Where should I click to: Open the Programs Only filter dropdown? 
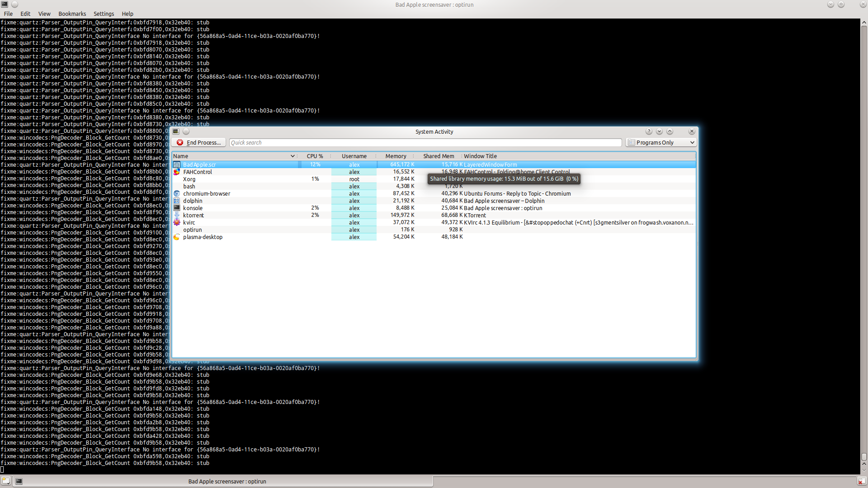pyautogui.click(x=661, y=142)
